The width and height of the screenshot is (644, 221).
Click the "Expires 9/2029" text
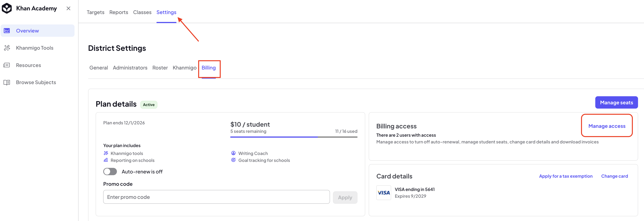tap(411, 196)
